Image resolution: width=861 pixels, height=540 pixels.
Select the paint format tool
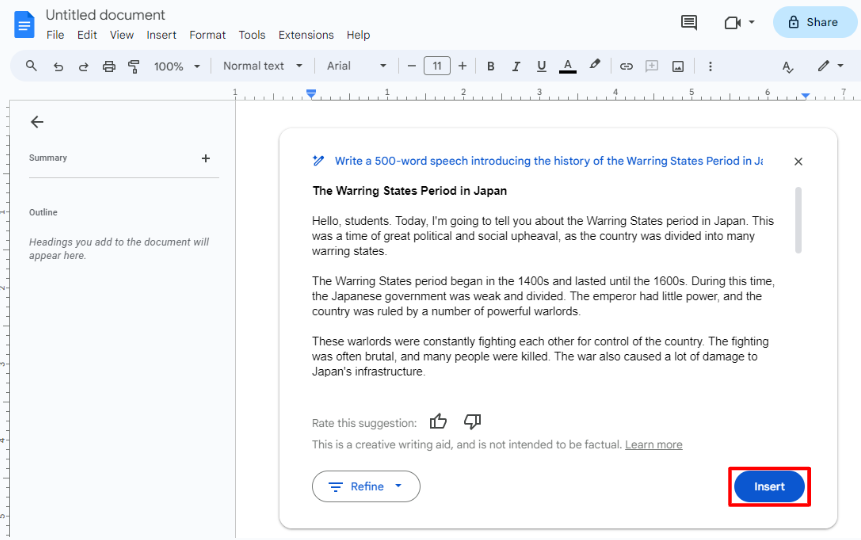(x=133, y=66)
